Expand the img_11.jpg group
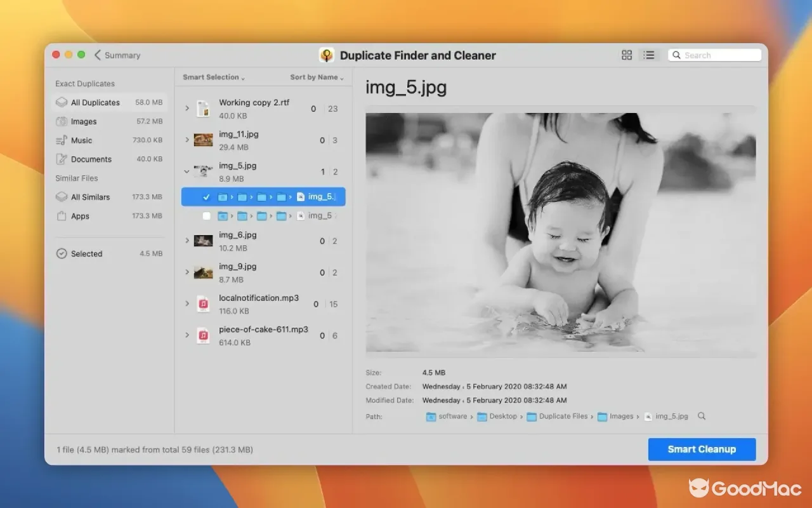The width and height of the screenshot is (812, 508). 187,140
